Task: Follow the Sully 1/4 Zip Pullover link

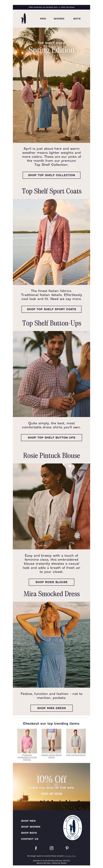Action: coord(76,755)
